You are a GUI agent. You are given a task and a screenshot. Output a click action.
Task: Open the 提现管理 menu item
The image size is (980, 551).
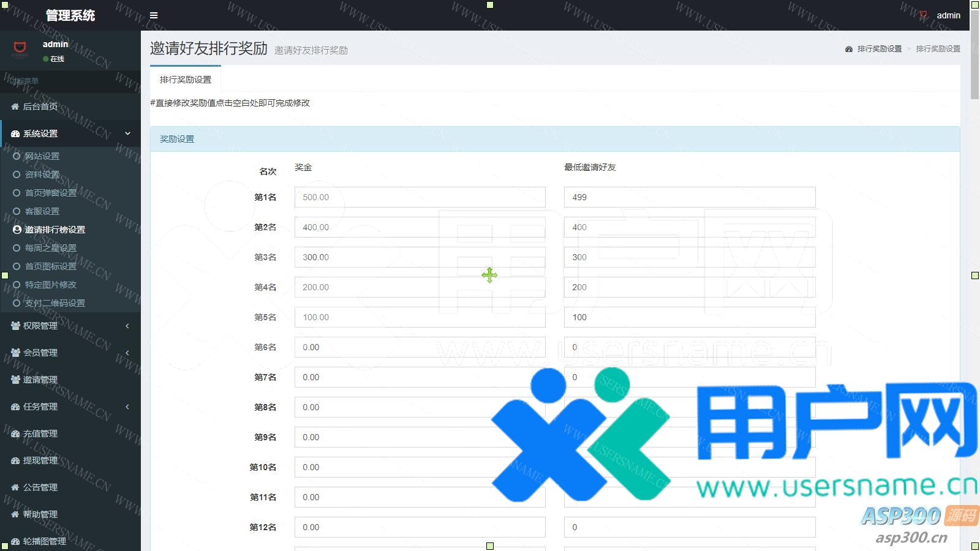(40, 460)
